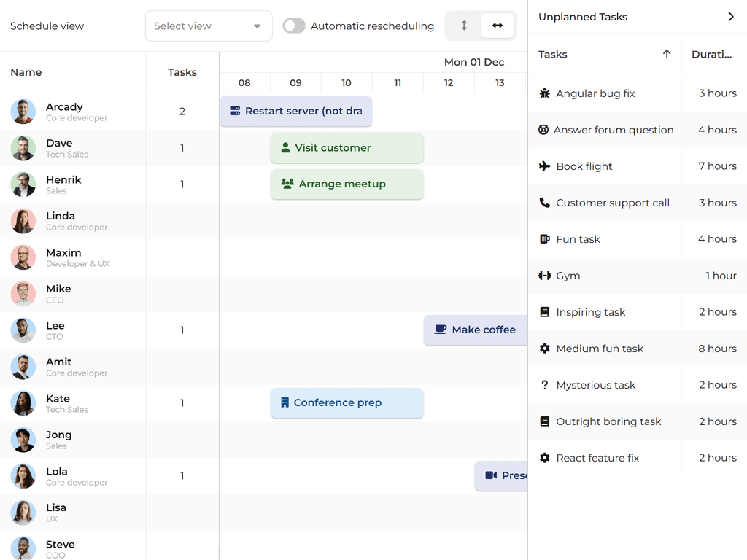Click the lifebuoy icon for Answer forum question

tap(543, 130)
